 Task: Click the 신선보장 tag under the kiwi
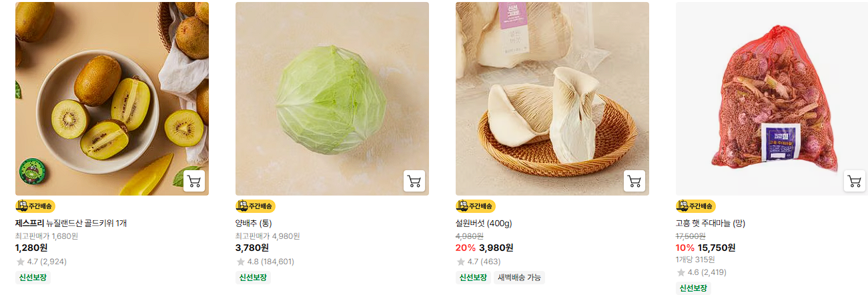pyautogui.click(x=33, y=278)
